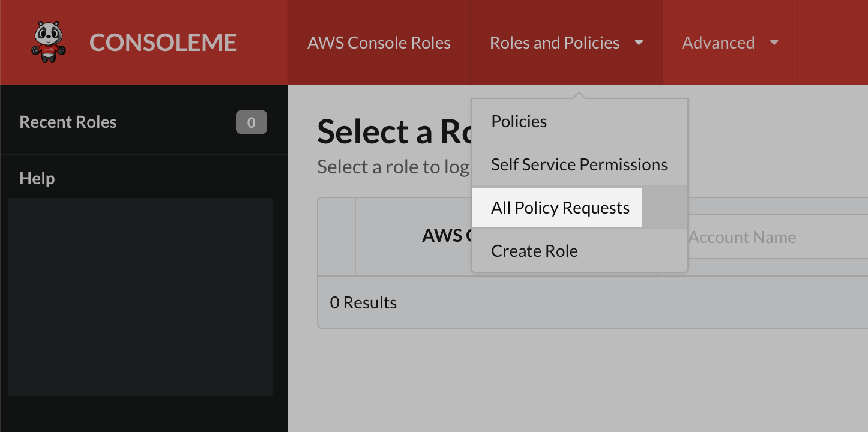Image resolution: width=868 pixels, height=432 pixels.
Task: Open the Help sidebar section
Action: [x=37, y=178]
